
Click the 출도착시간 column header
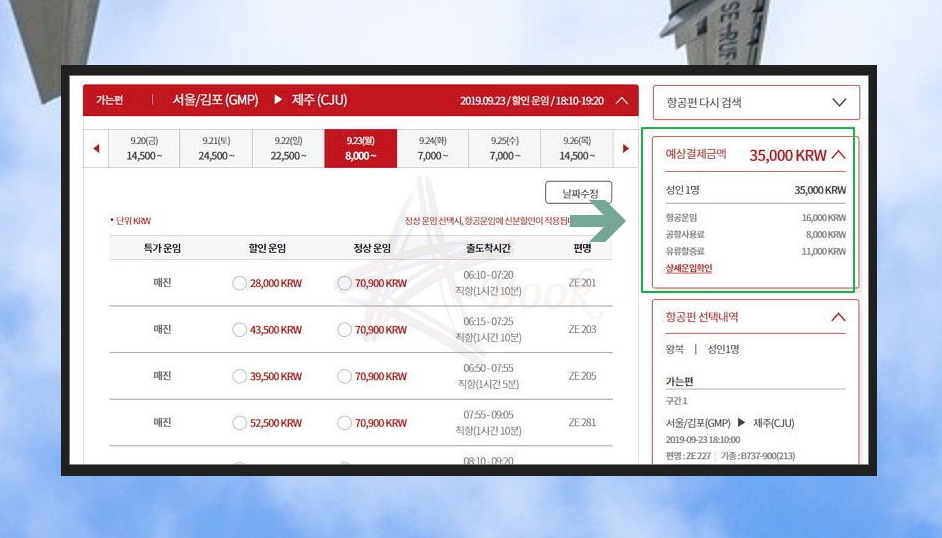tap(488, 248)
